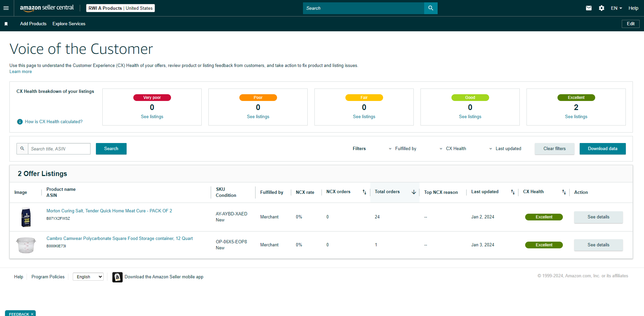Open Explore Services menu item
The image size is (644, 316).
pos(69,24)
